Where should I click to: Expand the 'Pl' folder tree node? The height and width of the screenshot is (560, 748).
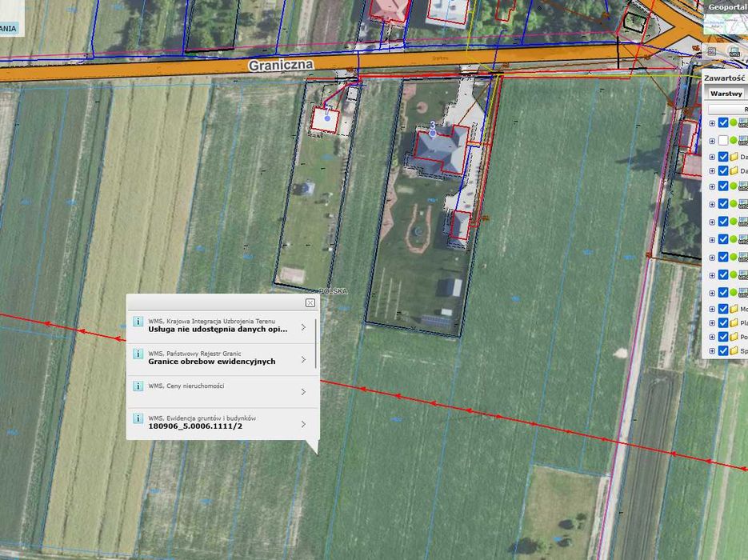712,323
